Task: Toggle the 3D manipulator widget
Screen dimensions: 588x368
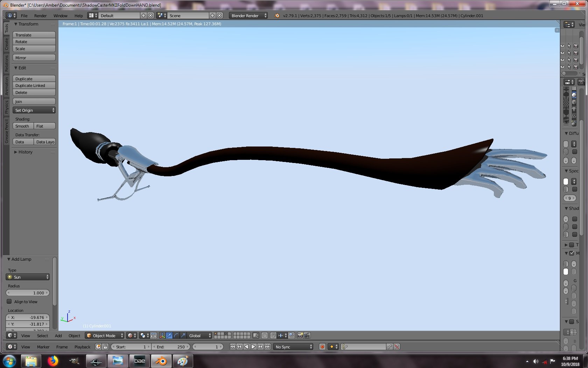Action: [x=162, y=335]
